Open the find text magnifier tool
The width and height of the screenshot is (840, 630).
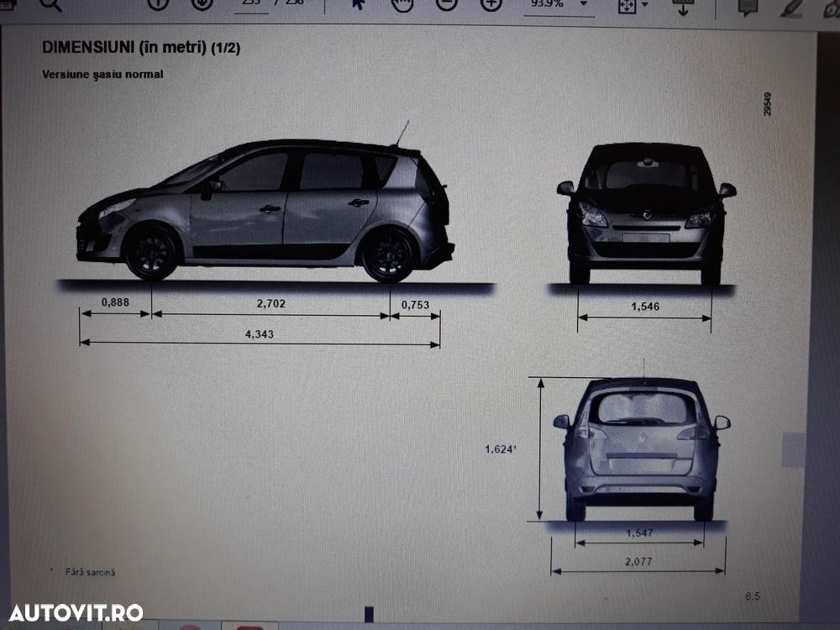click(51, 5)
